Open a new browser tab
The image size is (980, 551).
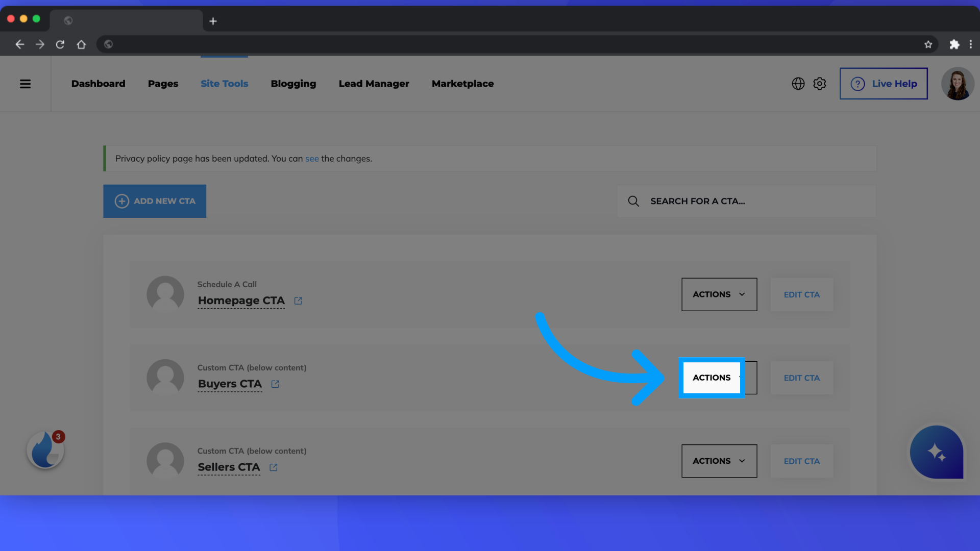(x=213, y=21)
